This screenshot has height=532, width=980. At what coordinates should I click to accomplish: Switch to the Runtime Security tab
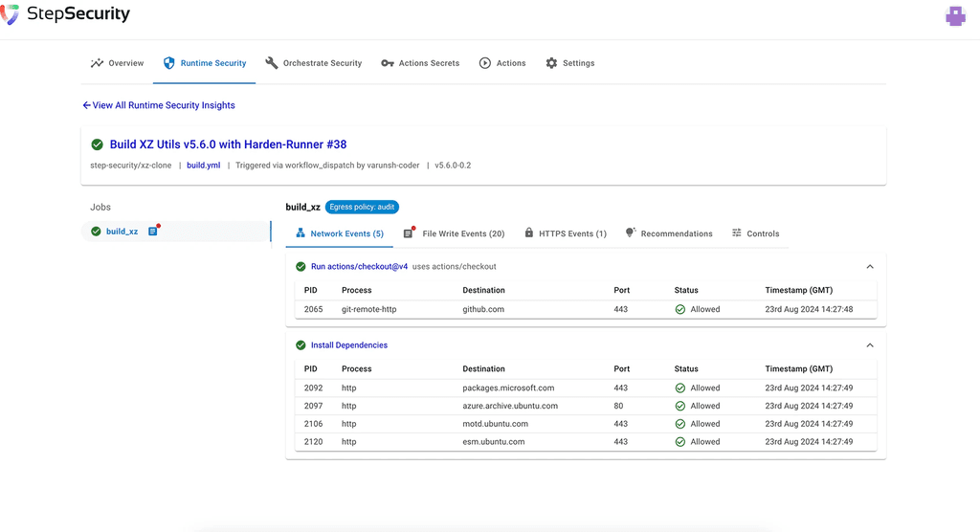tap(205, 63)
